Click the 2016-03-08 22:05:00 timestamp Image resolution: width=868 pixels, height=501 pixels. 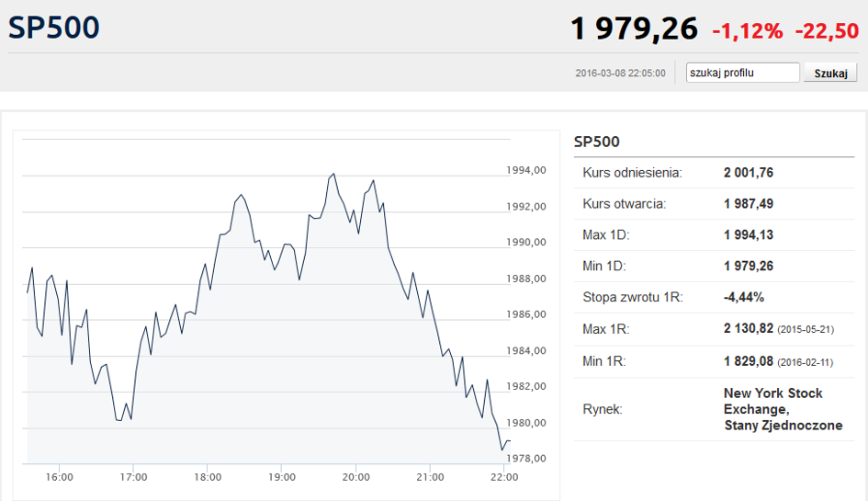coord(620,74)
